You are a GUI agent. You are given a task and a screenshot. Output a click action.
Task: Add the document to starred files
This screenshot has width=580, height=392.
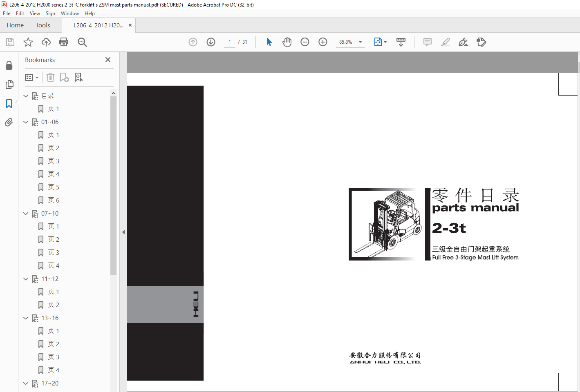click(28, 42)
